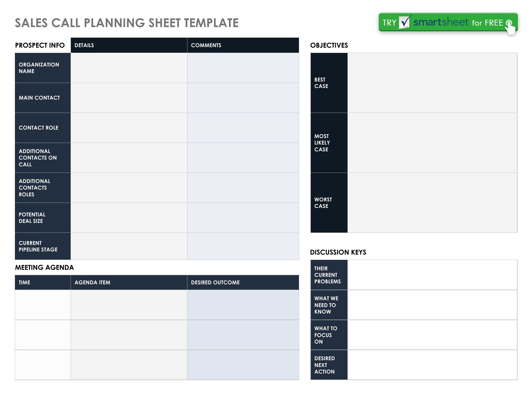The height and width of the screenshot is (411, 532).
Task: Select the What We Need to Know field
Action: tap(432, 305)
